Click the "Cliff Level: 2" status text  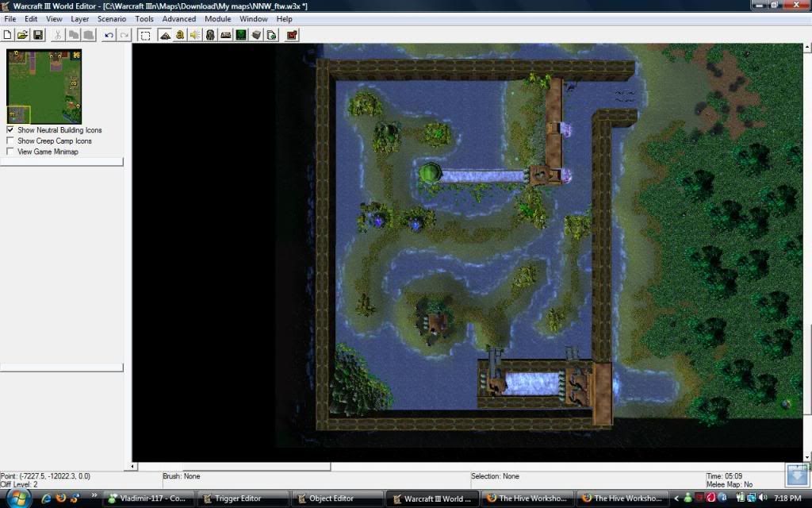click(19, 484)
